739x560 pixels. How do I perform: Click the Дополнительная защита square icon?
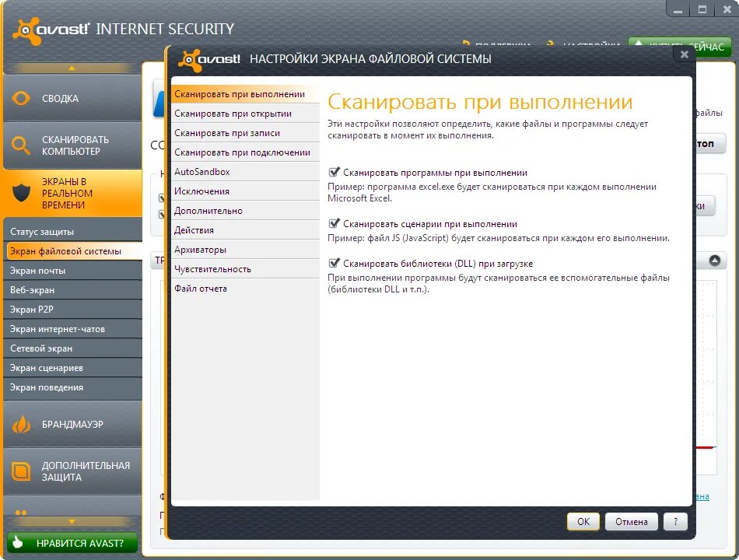click(21, 471)
